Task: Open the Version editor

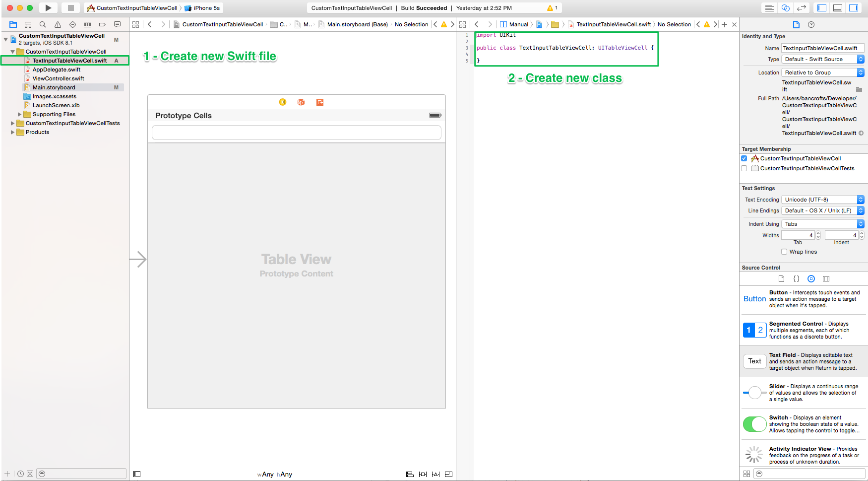Action: point(802,8)
